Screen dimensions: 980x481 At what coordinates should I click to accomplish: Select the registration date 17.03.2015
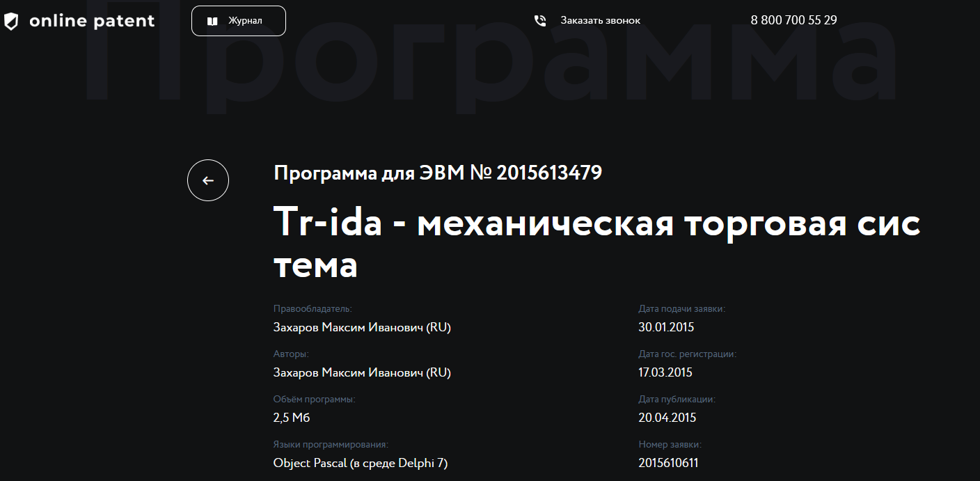coord(665,372)
